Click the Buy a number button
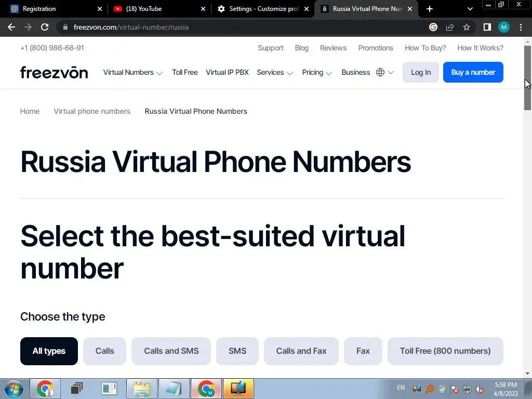This screenshot has width=532, height=399. tap(473, 72)
